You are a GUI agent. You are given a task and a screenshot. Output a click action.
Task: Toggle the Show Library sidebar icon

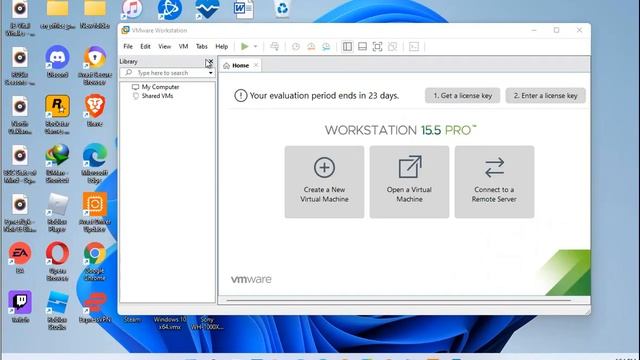347,47
